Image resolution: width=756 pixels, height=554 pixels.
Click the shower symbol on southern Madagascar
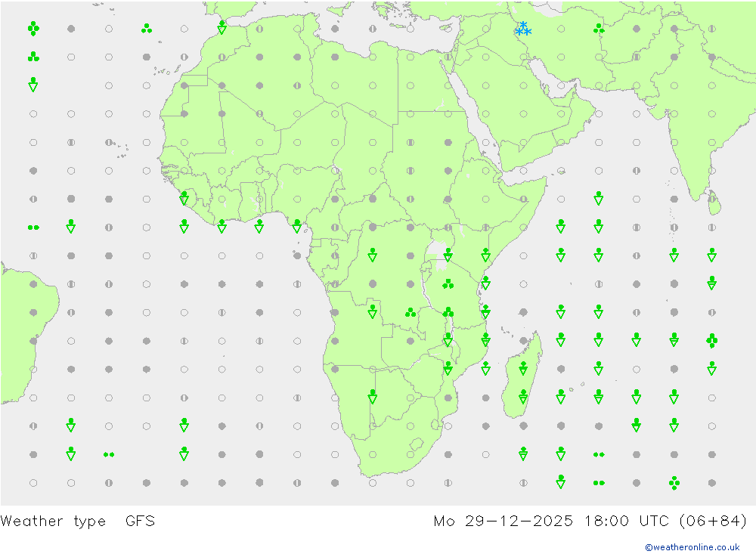pos(523,397)
